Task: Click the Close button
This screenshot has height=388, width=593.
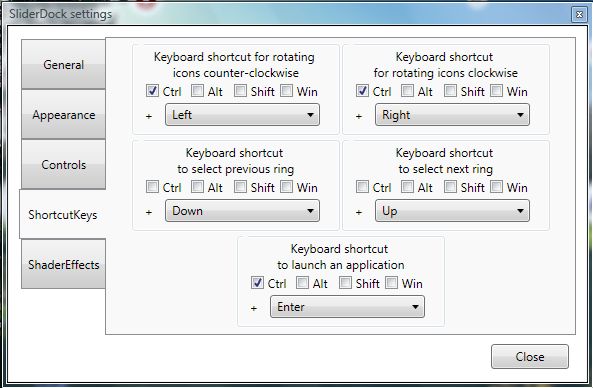Action: click(529, 356)
